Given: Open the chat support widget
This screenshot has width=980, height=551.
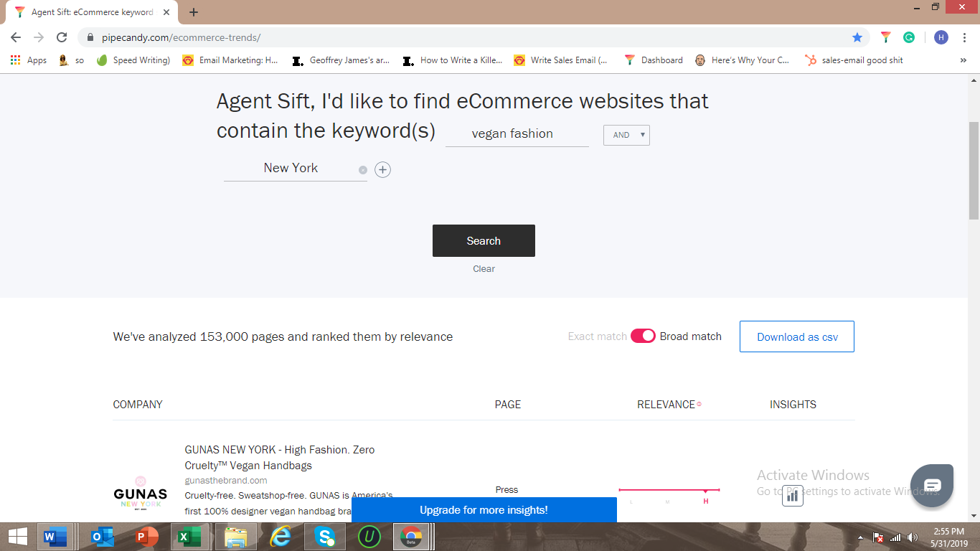Looking at the screenshot, I should (x=932, y=486).
